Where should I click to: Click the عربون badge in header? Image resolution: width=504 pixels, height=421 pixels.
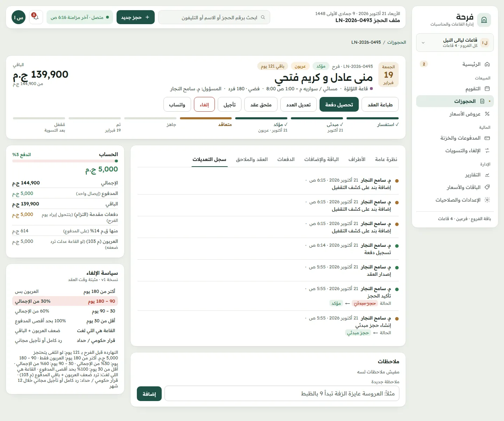click(x=300, y=66)
